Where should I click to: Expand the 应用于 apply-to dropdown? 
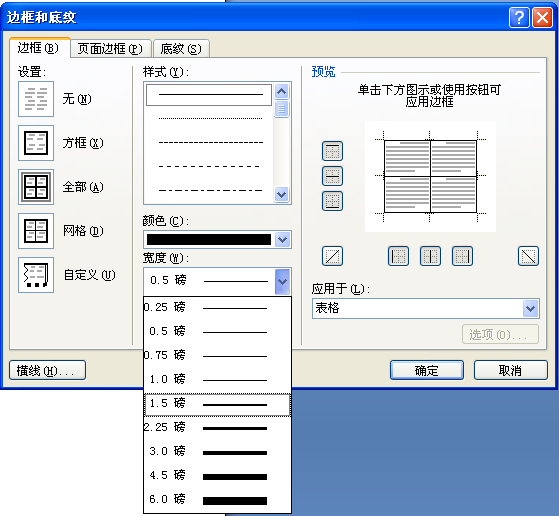click(530, 308)
